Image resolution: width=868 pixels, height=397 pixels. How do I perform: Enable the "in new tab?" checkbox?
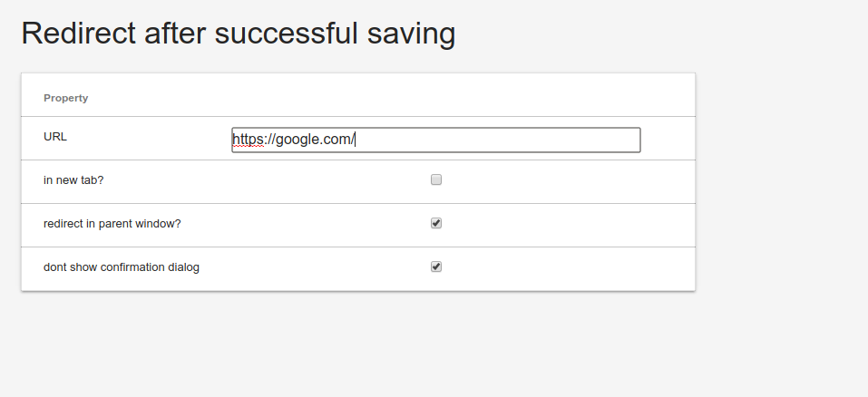click(x=436, y=179)
